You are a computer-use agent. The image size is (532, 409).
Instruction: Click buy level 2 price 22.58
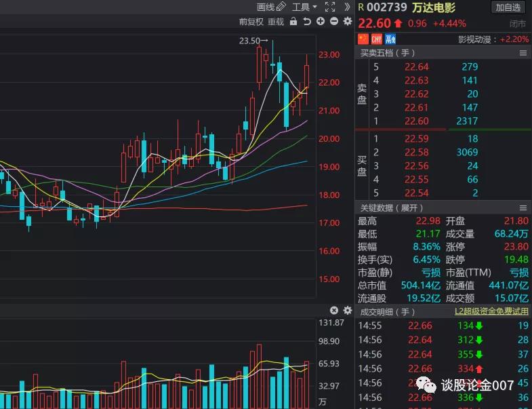tap(416, 152)
